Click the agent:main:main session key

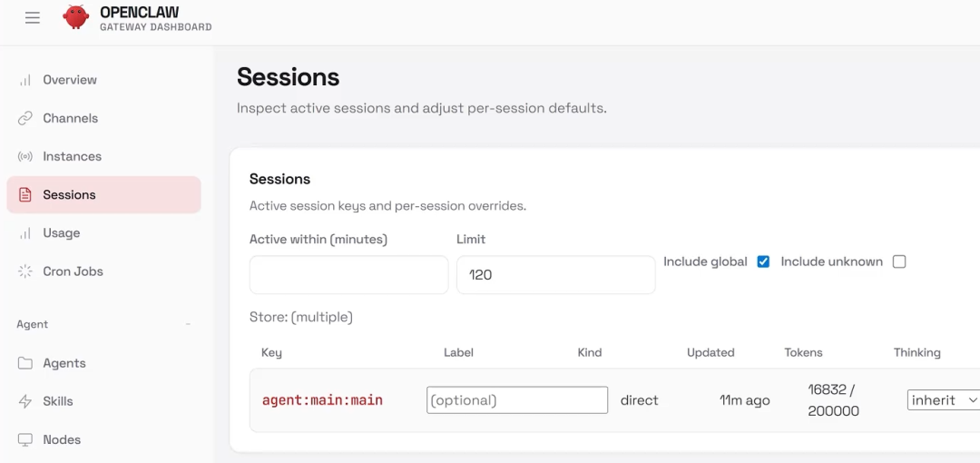pos(322,400)
